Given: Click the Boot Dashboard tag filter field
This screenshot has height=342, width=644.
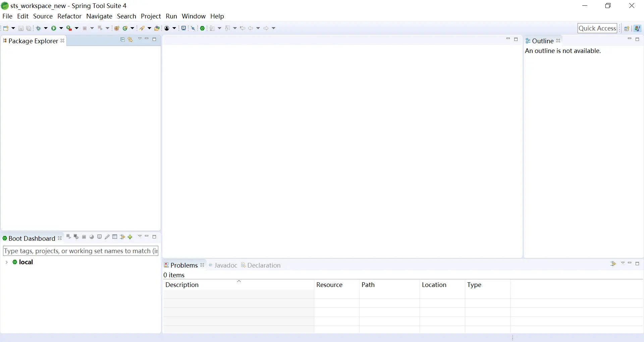Looking at the screenshot, I should click(x=80, y=251).
